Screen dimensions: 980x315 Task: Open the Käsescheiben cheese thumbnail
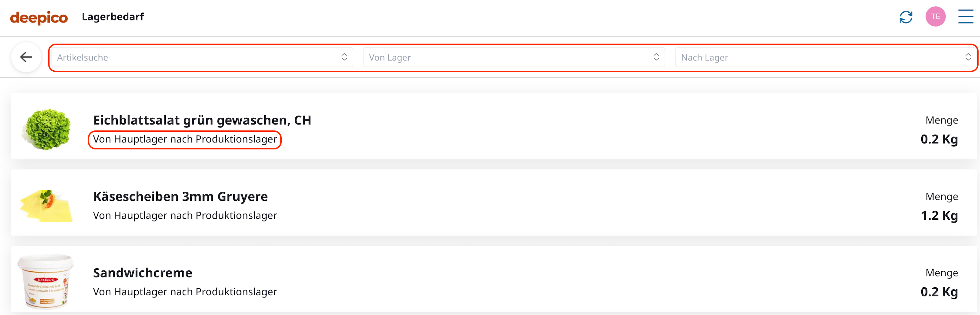[x=46, y=206]
